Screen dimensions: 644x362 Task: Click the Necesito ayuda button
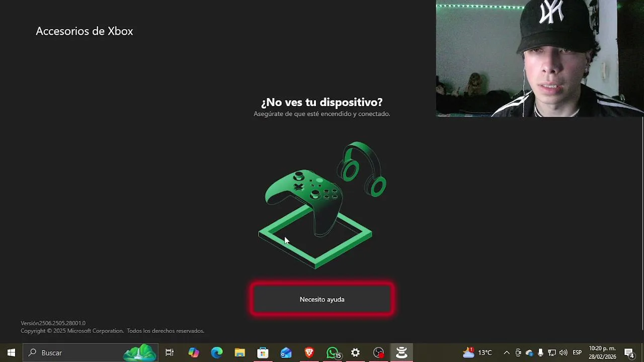tap(322, 299)
